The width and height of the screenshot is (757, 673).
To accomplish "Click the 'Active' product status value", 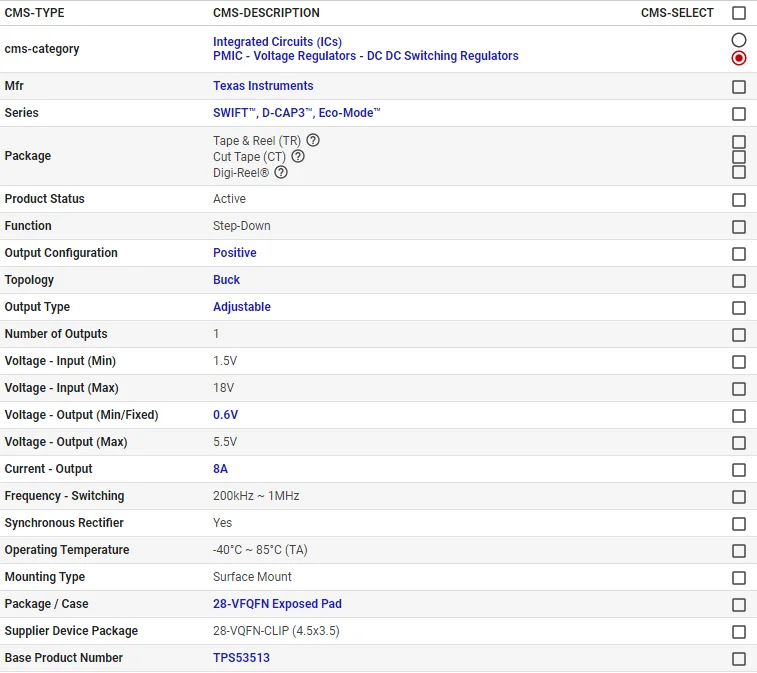I will 229,199.
